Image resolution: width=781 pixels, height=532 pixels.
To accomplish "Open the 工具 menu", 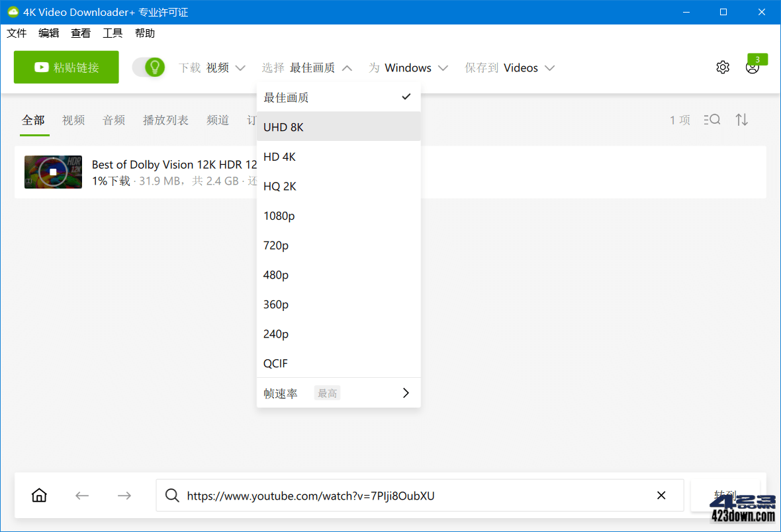I will tap(112, 32).
